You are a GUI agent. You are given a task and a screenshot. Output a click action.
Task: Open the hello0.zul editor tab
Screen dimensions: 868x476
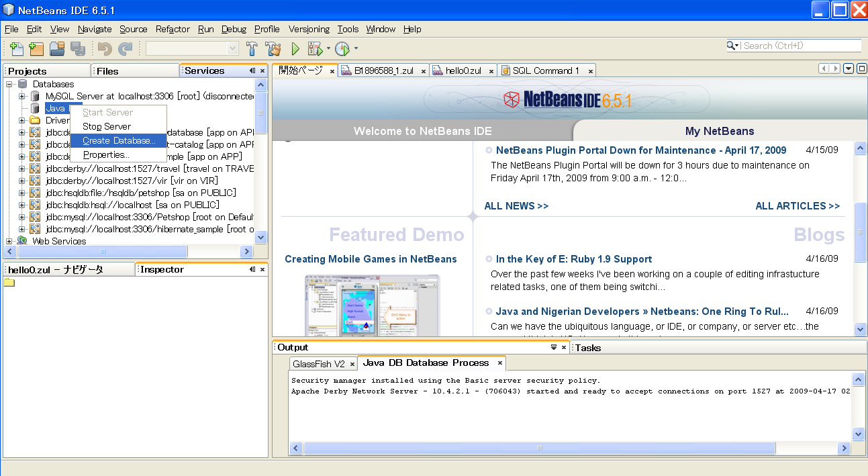(x=463, y=70)
